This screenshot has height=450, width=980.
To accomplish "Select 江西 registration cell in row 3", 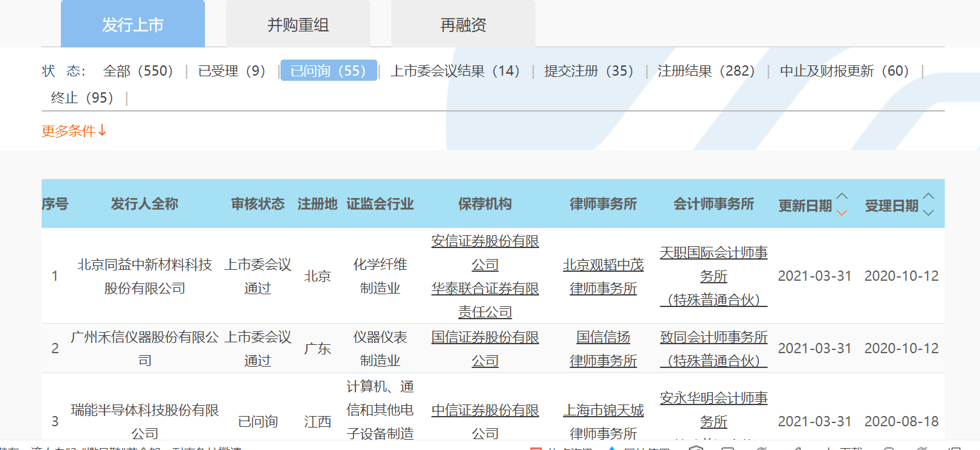I will 318,422.
